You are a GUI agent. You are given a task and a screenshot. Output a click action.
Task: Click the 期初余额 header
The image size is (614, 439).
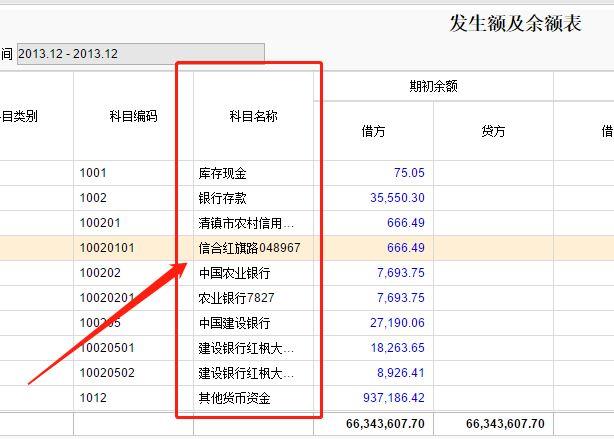tap(433, 86)
